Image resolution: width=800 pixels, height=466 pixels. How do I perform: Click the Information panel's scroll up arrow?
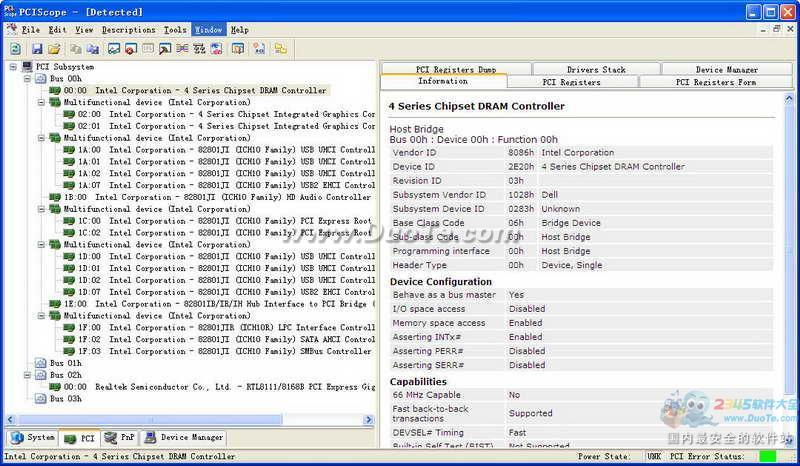coord(789,97)
